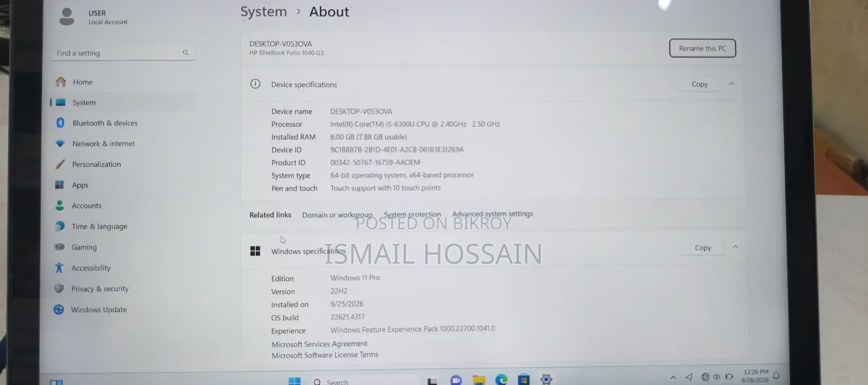The height and width of the screenshot is (385, 868).
Task: Click the Windows Start button on taskbar
Action: tap(295, 381)
